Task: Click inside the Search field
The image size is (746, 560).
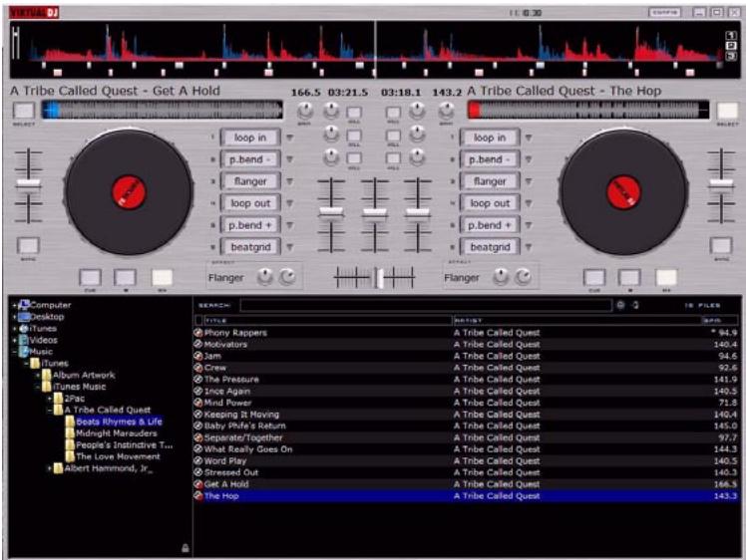Action: point(426,305)
